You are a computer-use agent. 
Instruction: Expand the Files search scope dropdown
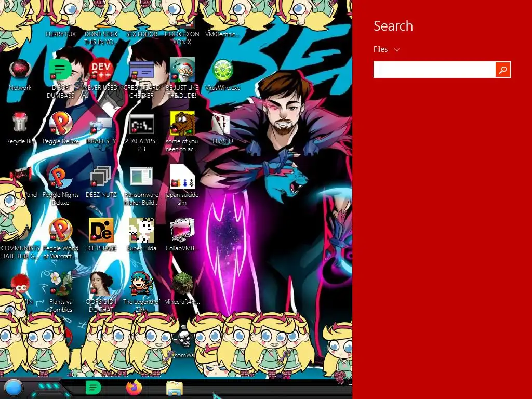tap(387, 49)
